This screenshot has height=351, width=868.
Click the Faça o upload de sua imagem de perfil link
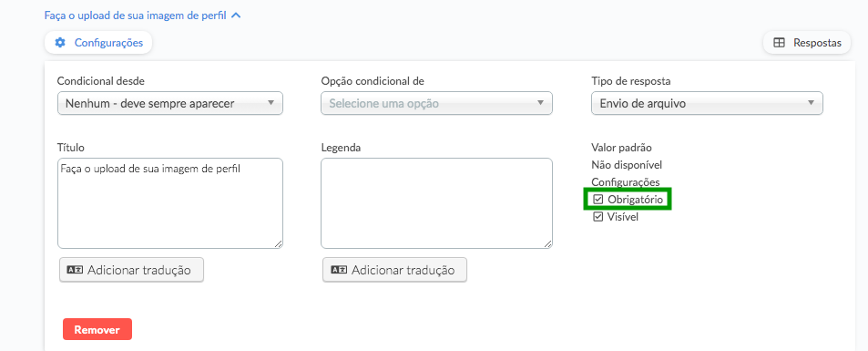[x=136, y=15]
